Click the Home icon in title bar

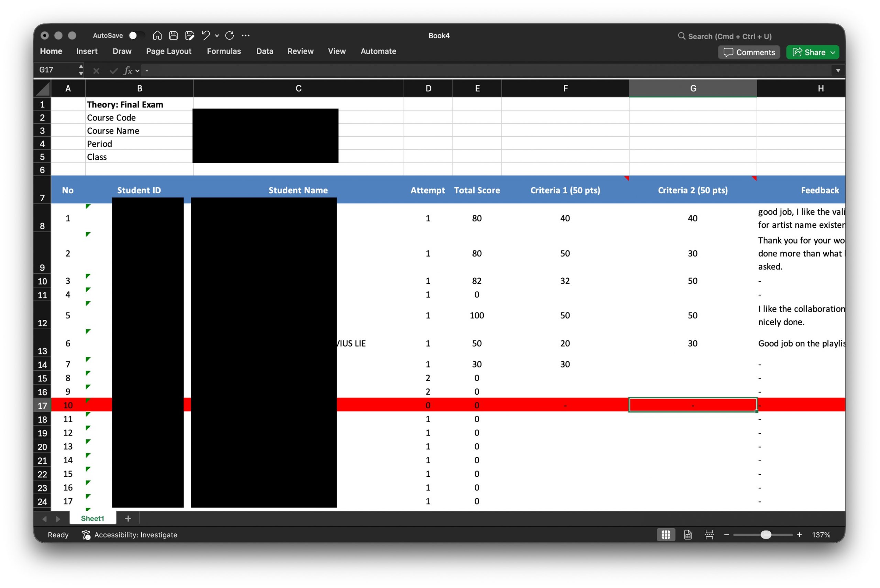[x=157, y=35]
